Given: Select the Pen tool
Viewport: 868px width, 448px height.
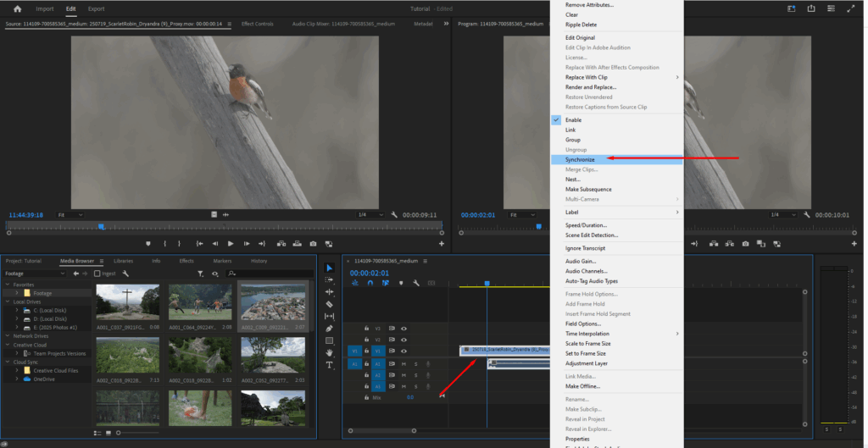Looking at the screenshot, I should (x=330, y=329).
